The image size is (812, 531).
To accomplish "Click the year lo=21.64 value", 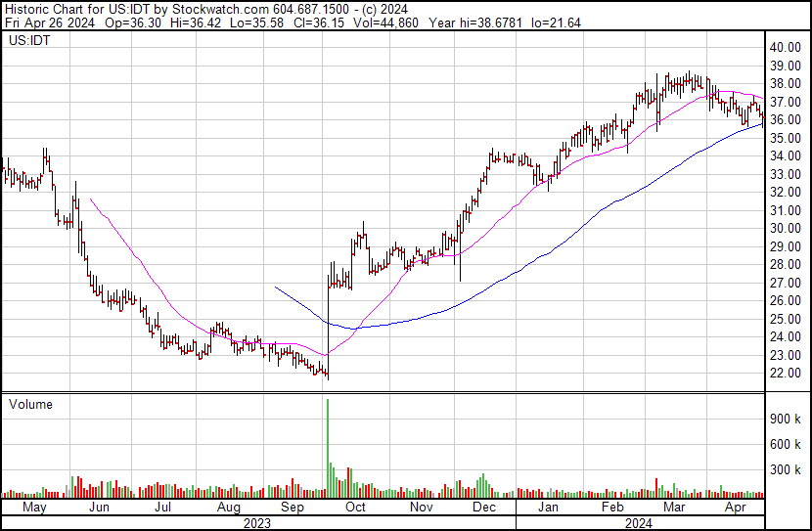I will tap(556, 22).
